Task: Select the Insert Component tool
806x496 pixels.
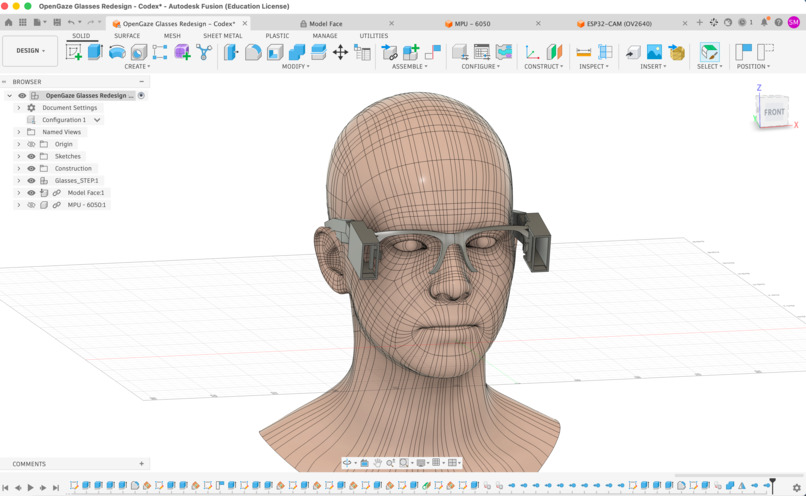Action: point(389,52)
